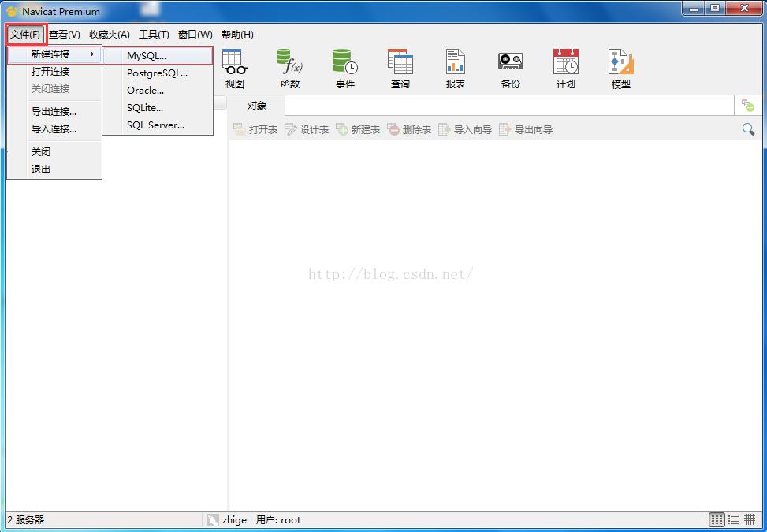The height and width of the screenshot is (532, 767).
Task: Close the Navicat Premium window
Action: click(744, 8)
